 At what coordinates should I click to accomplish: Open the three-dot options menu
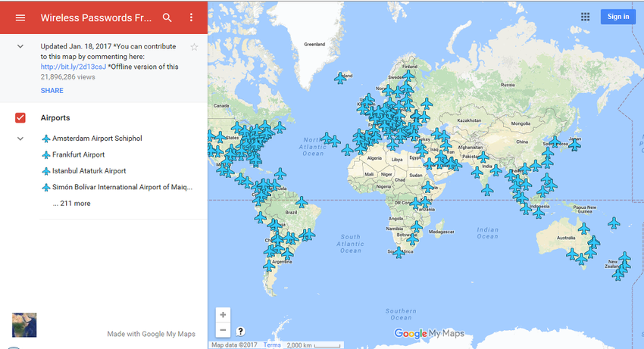click(191, 17)
